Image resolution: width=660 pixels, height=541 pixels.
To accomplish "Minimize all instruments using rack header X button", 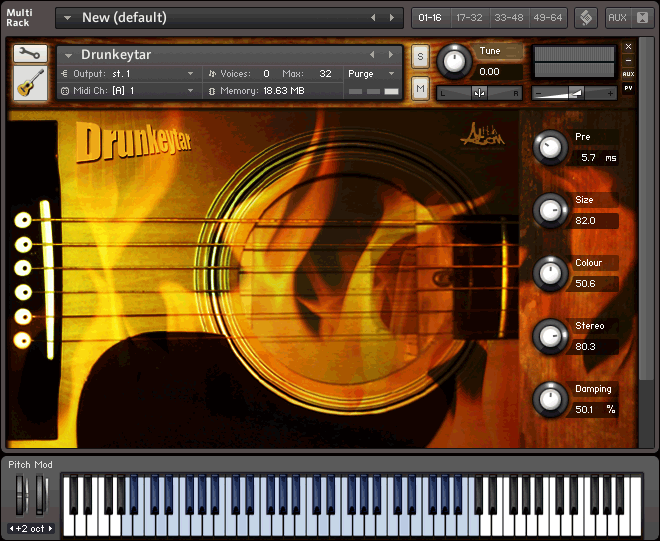I will (x=642, y=18).
